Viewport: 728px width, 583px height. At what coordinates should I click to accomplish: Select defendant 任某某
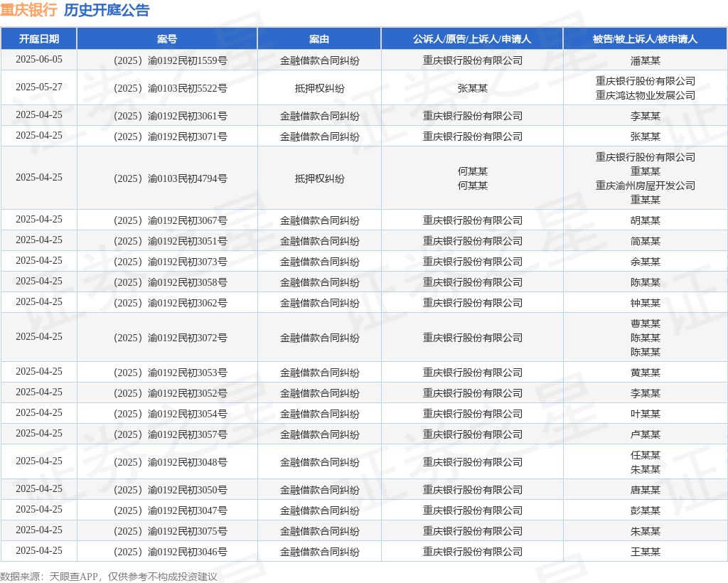tap(646, 455)
